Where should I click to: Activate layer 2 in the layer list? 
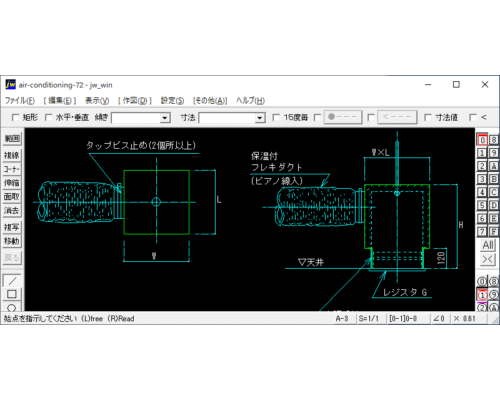tap(482, 166)
